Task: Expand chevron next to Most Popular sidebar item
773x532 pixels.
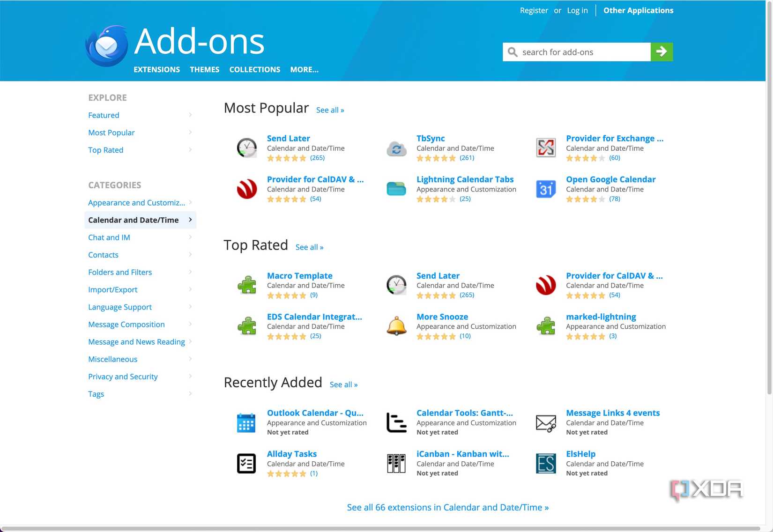Action: [190, 132]
